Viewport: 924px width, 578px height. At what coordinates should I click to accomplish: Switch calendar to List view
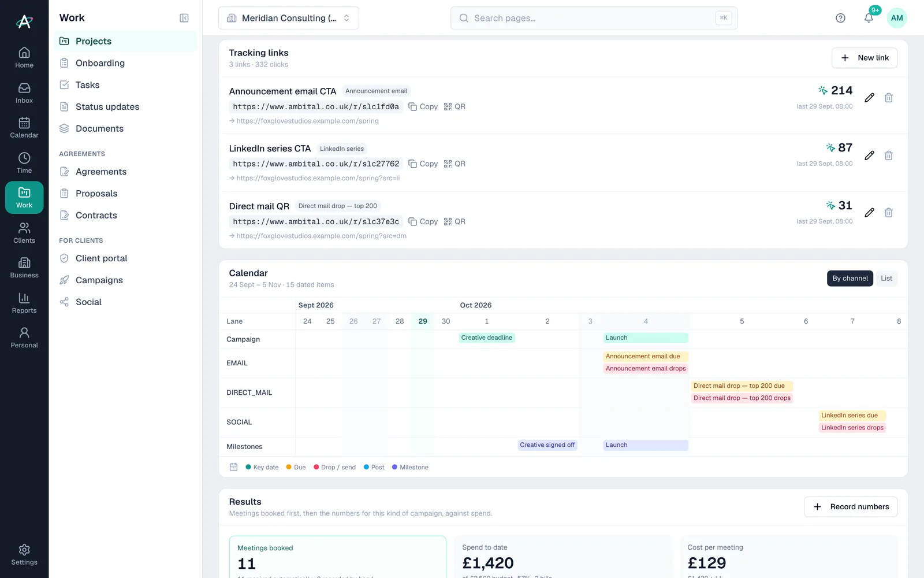(x=886, y=279)
